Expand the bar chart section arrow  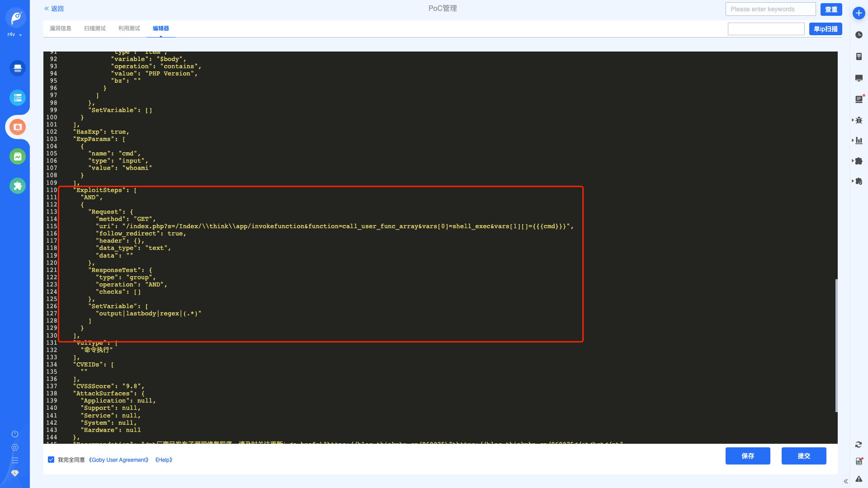click(x=853, y=141)
